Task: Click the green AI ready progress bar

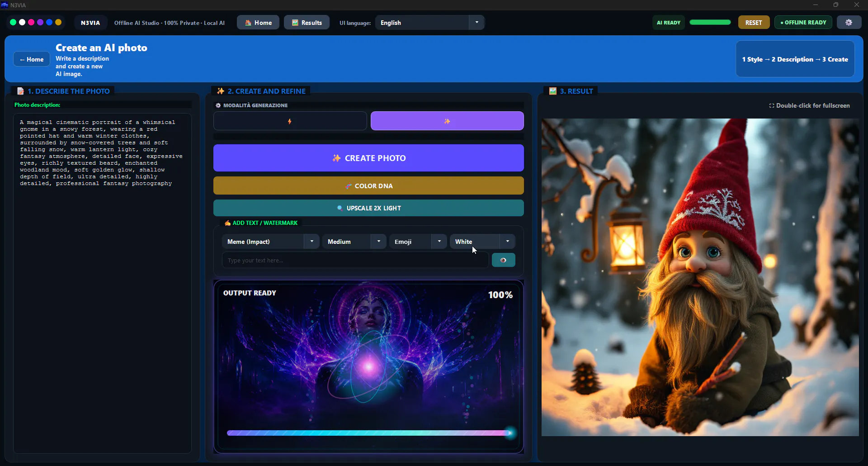Action: [710, 22]
